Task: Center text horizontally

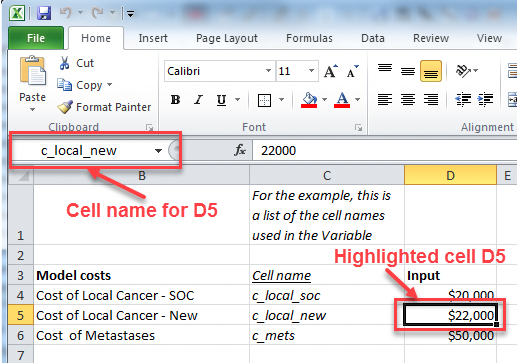Action: pos(408,100)
